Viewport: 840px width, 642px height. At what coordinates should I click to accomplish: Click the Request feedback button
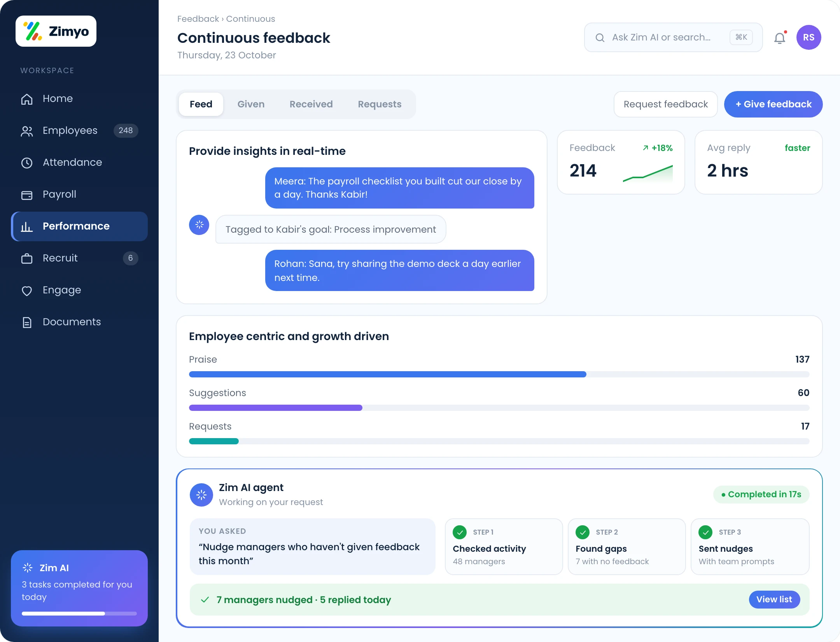click(666, 104)
